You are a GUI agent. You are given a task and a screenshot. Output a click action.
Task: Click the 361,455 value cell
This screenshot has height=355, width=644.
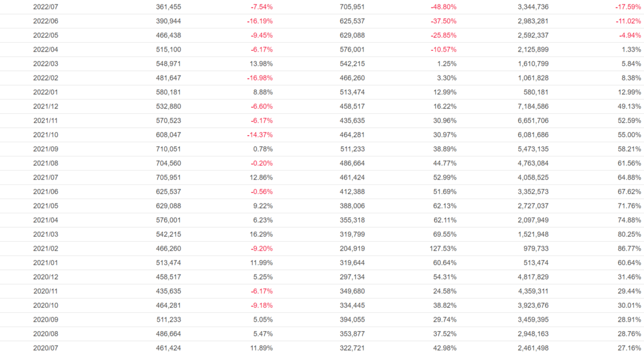168,7
